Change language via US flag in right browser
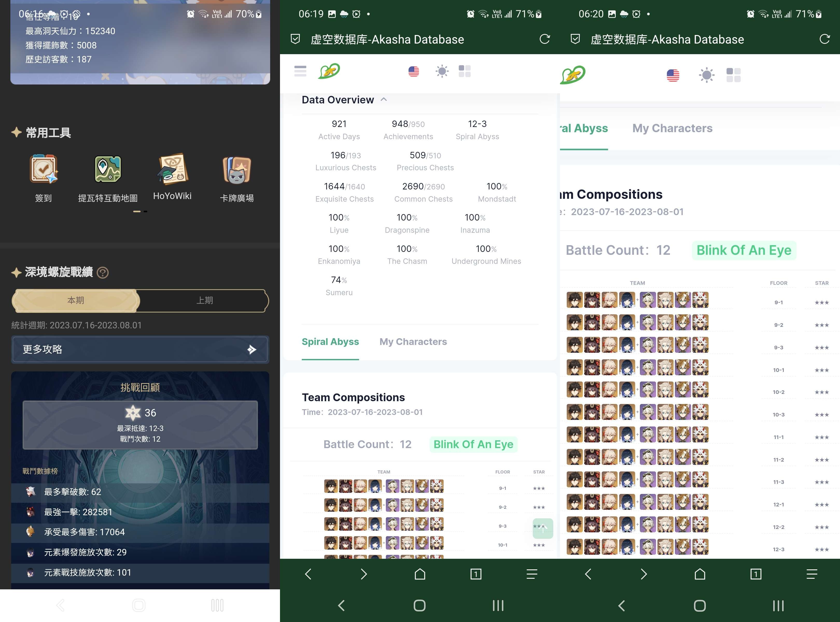Viewport: 840px width, 622px height. (673, 75)
